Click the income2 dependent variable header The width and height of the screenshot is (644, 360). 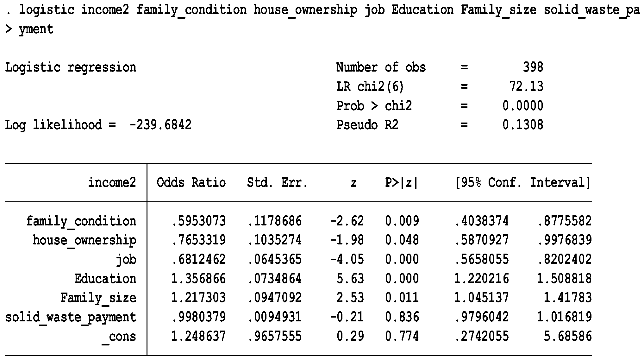(112, 183)
